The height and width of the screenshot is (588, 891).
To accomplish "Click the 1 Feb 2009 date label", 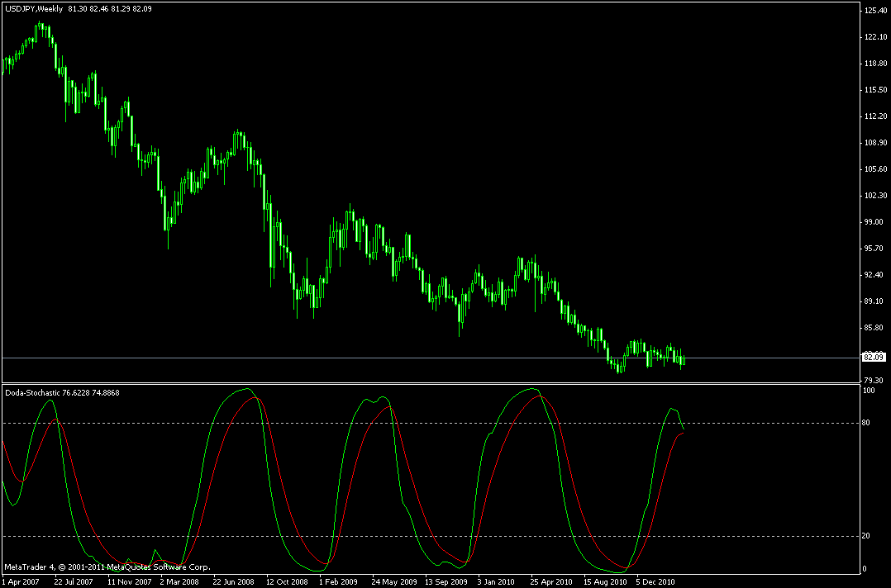I will pos(338,581).
